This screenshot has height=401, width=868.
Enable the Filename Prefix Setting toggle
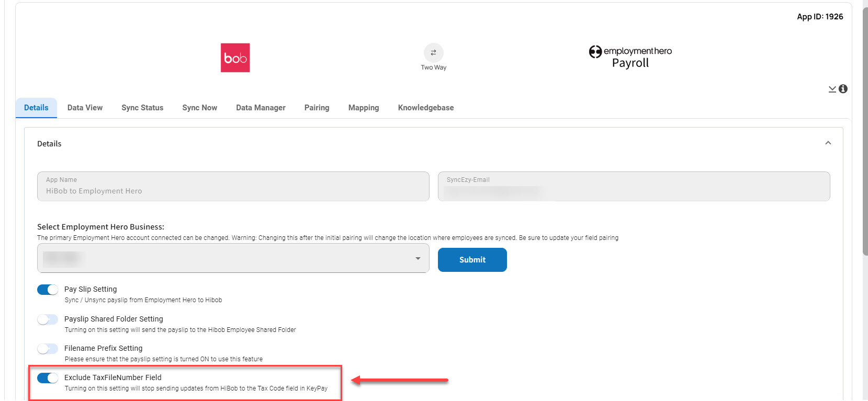pyautogui.click(x=48, y=349)
